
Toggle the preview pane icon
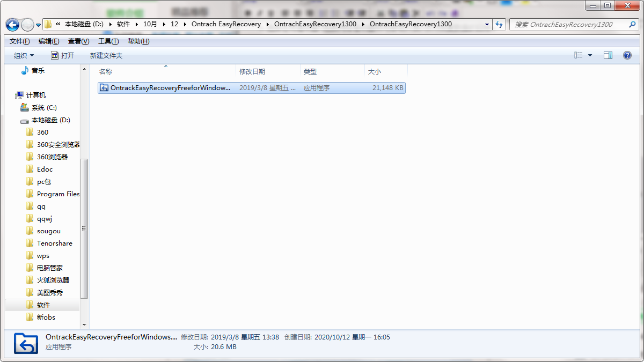point(608,55)
